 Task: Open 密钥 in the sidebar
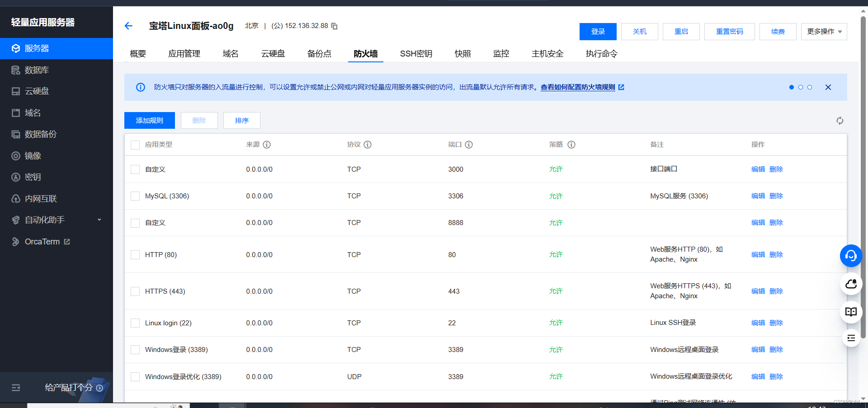(57, 177)
